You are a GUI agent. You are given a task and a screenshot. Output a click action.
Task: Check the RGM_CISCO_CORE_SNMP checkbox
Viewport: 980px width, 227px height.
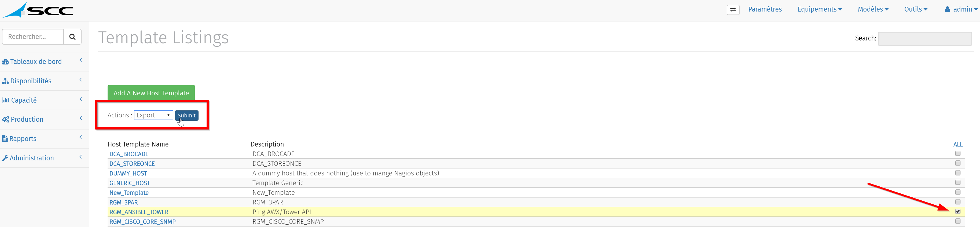957,221
